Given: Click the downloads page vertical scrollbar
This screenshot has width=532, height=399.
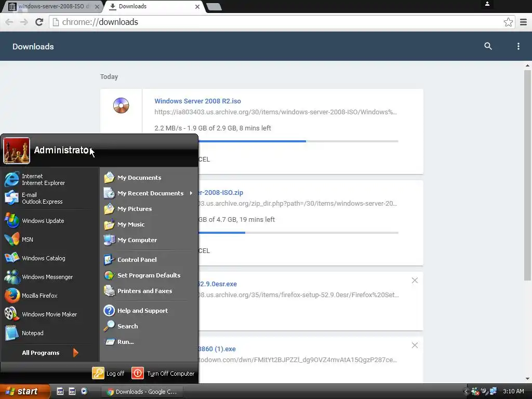Looking at the screenshot, I should pyautogui.click(x=527, y=176).
